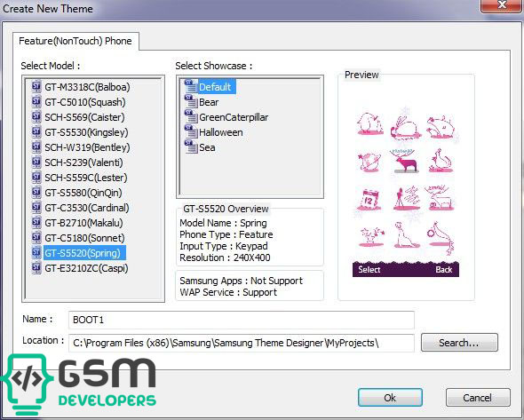Click the Bear showcase icon
This screenshot has height=420, width=524.
pyautogui.click(x=191, y=101)
